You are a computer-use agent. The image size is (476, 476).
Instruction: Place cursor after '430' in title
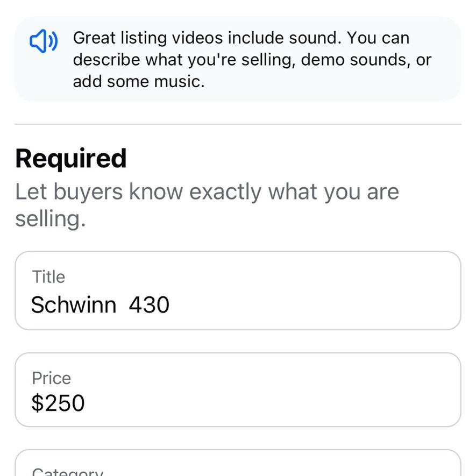(x=170, y=305)
